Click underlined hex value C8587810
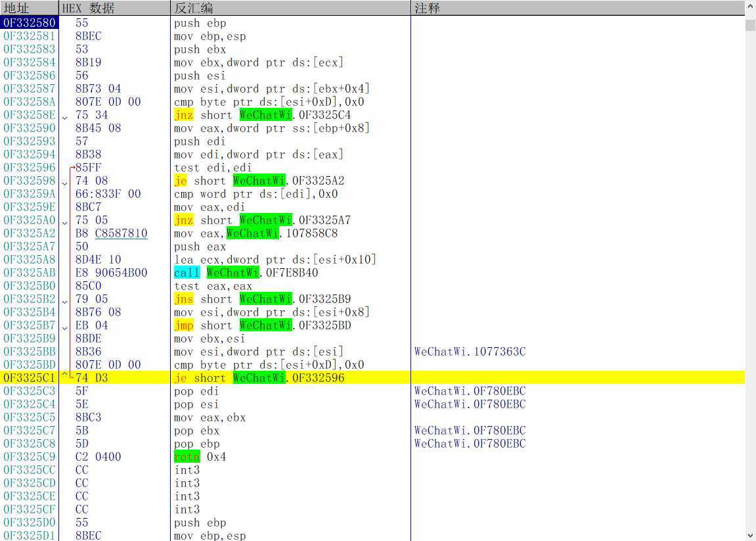The image size is (756, 541). click(x=121, y=233)
